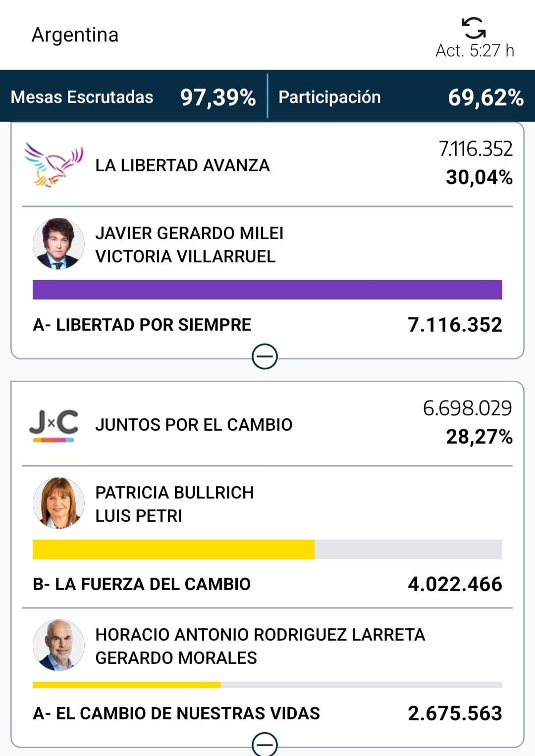The width and height of the screenshot is (535, 756).
Task: Click the refresh results icon
Action: click(474, 28)
